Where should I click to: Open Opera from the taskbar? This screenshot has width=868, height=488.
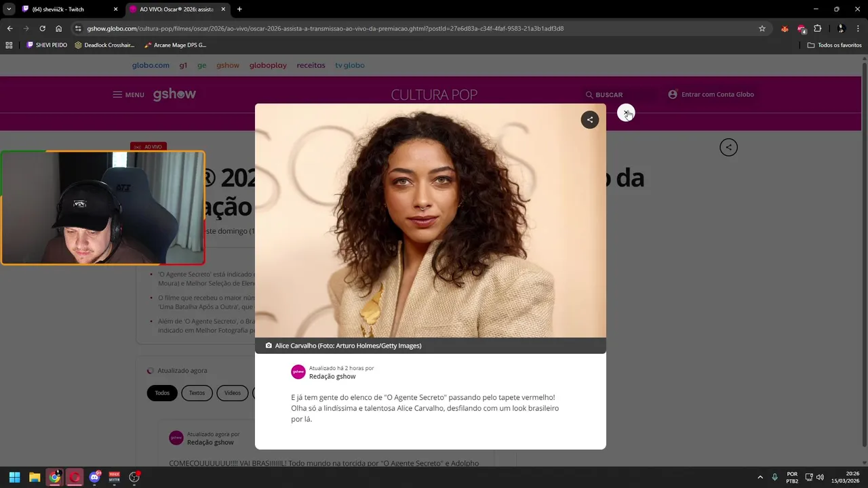(75, 477)
